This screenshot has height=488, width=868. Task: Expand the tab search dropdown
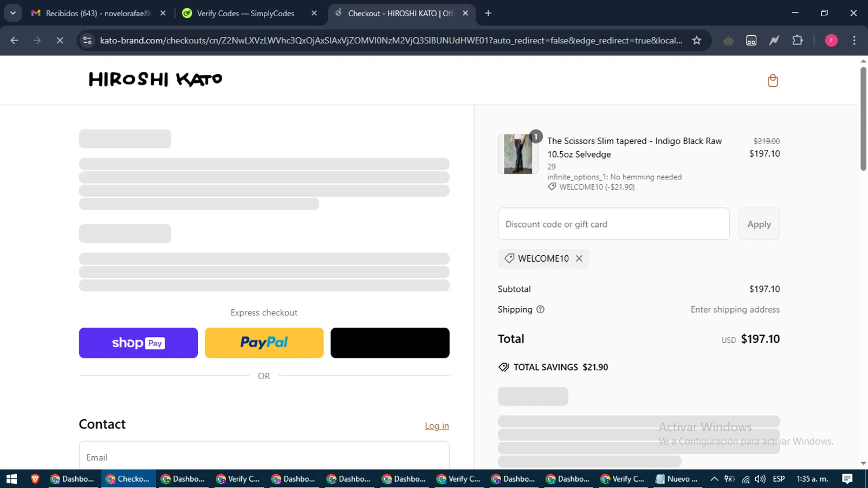pyautogui.click(x=13, y=13)
